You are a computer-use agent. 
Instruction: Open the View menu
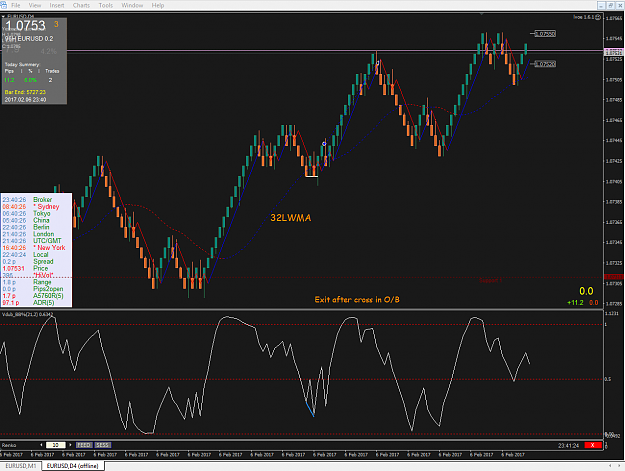35,5
